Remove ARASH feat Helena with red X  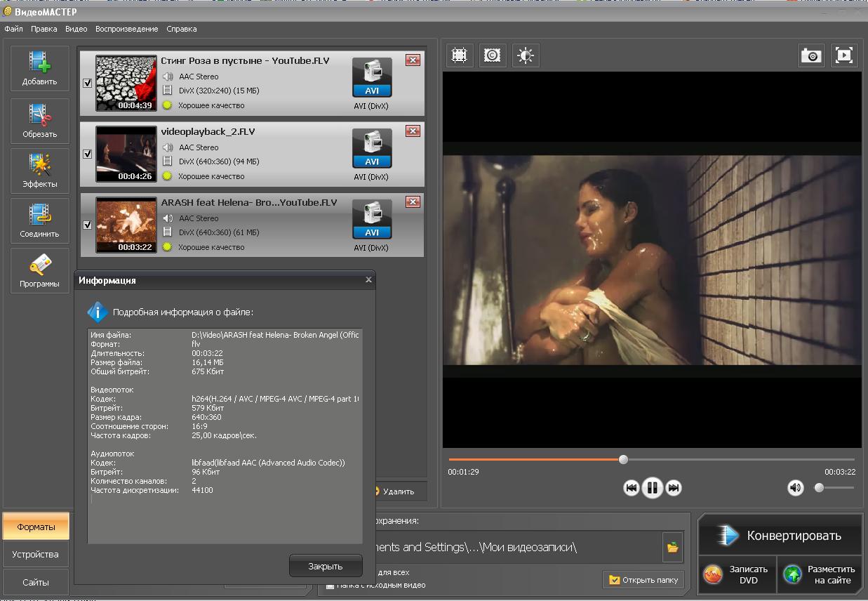[x=413, y=202]
